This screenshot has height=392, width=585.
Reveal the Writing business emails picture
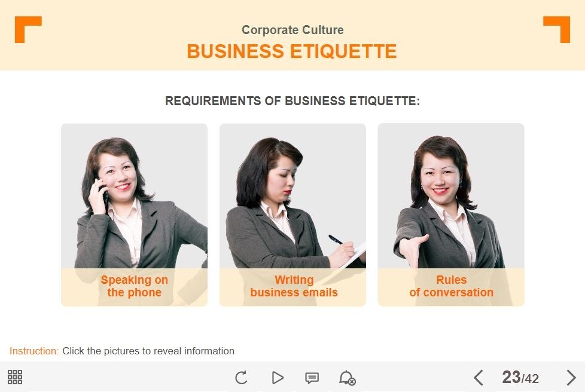(293, 215)
